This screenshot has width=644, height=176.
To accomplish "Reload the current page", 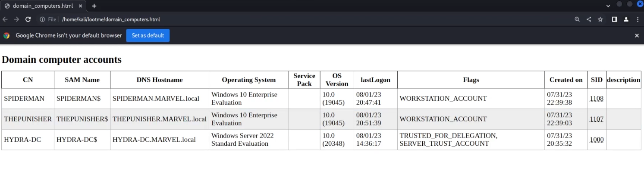I will (x=28, y=19).
